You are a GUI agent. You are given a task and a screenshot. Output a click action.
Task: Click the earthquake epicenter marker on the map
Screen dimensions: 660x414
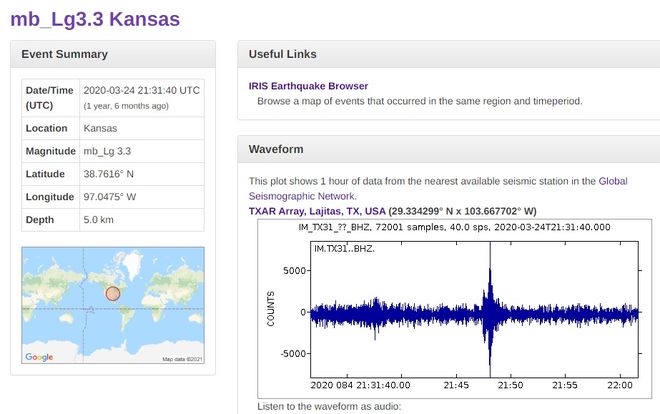pos(113,294)
